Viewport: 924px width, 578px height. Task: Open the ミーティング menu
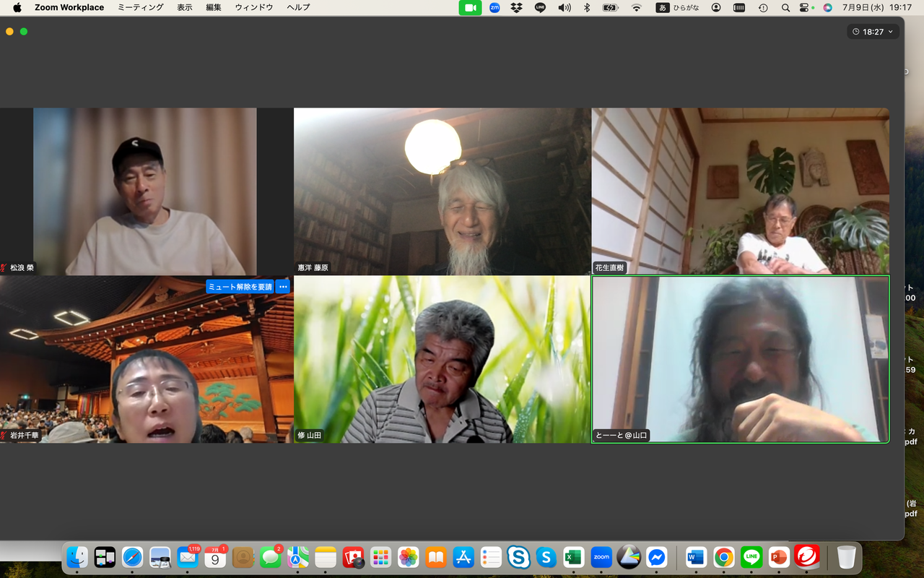pyautogui.click(x=141, y=7)
